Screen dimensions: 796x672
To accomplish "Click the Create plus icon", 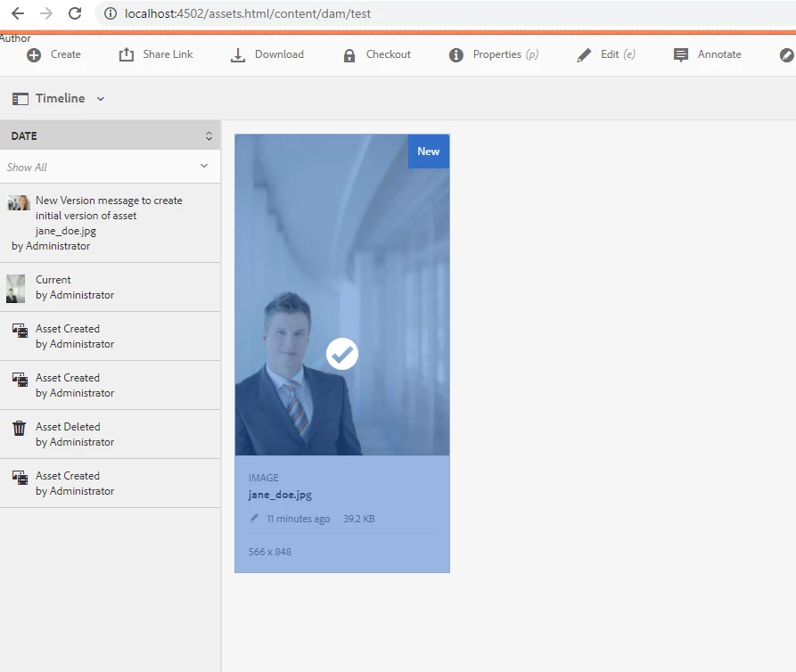I will pyautogui.click(x=34, y=55).
